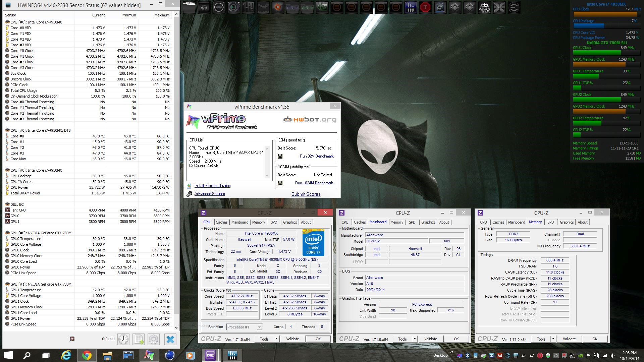Viewport: 644px width, 362px height.
Task: Open SPD tab in Mainboard CPU-Z window
Action: coord(412,222)
